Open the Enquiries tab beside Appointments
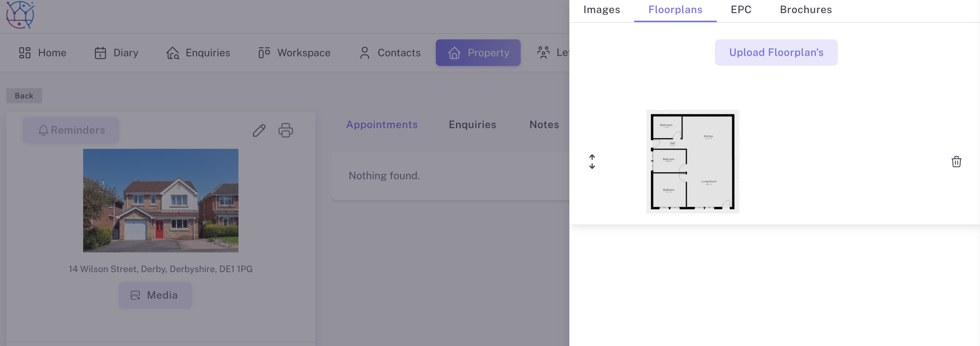 (472, 124)
